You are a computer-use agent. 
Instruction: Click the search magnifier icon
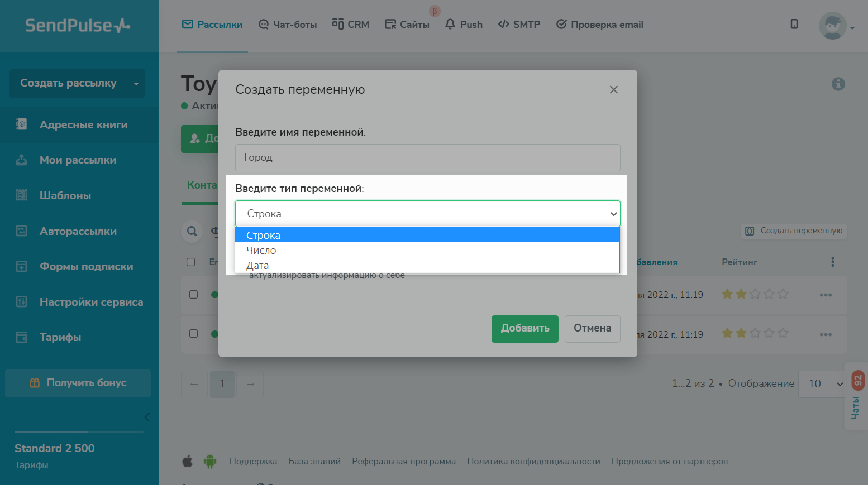pyautogui.click(x=192, y=231)
